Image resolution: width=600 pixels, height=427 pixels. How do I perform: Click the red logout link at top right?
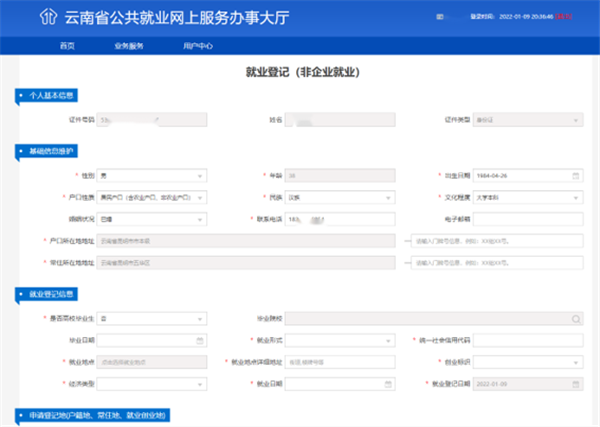(x=564, y=18)
